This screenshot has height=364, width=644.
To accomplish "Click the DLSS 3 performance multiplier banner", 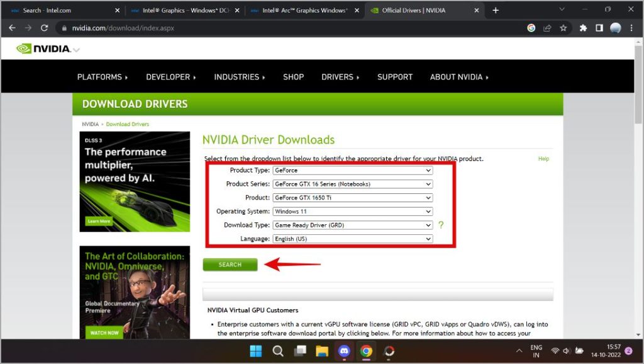I will click(135, 181).
